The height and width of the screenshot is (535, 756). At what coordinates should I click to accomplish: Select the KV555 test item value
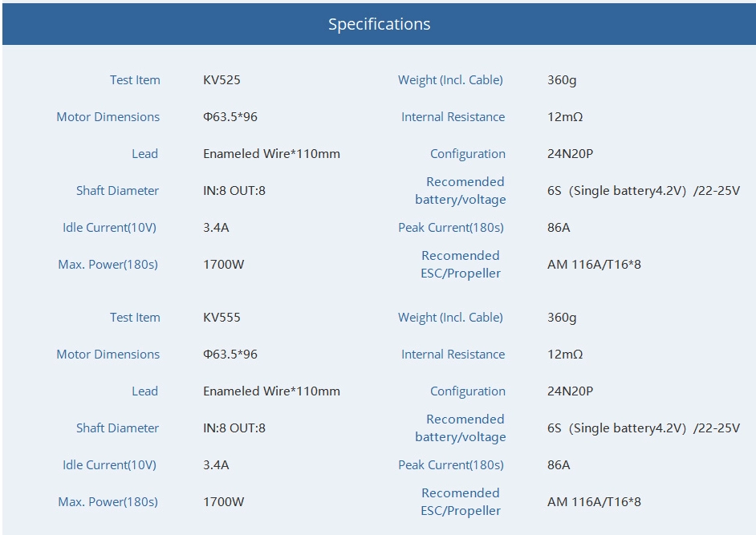[x=222, y=318]
